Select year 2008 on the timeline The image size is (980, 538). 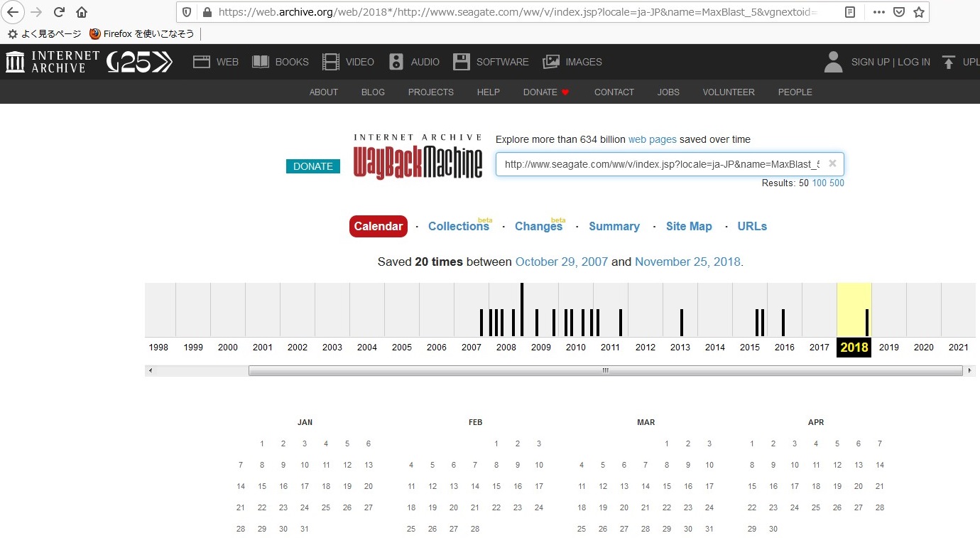506,348
